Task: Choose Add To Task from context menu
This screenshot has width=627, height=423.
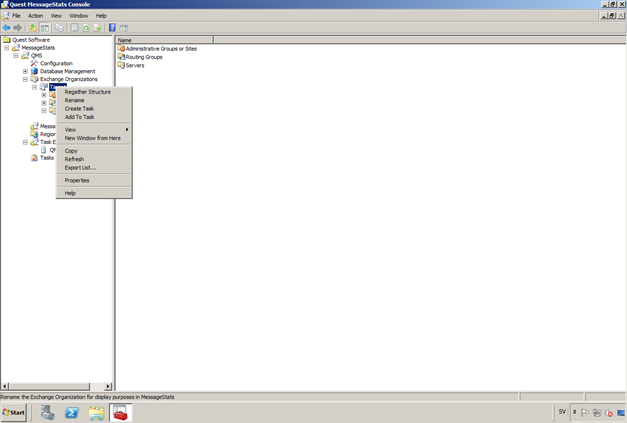Action: coord(94,117)
